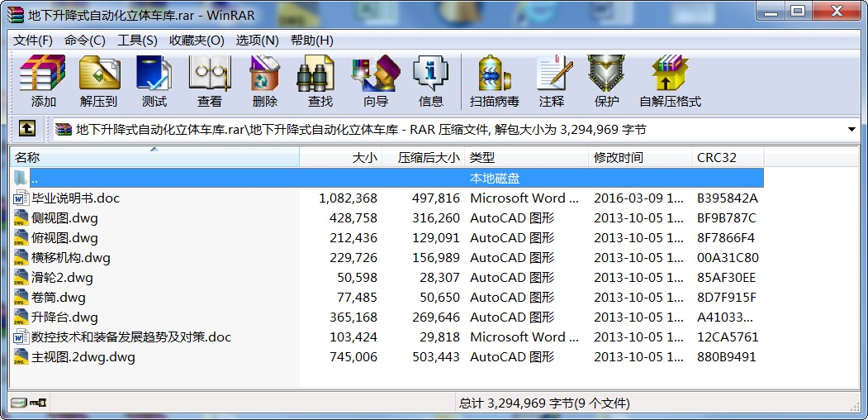Click the window maximize button
Viewport: 868px width, 420px height.
(798, 11)
